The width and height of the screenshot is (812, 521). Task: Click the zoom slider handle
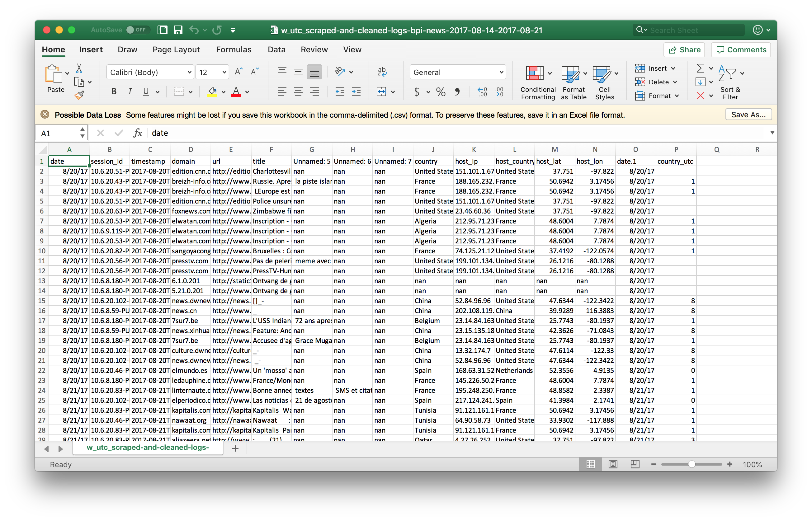pos(692,464)
